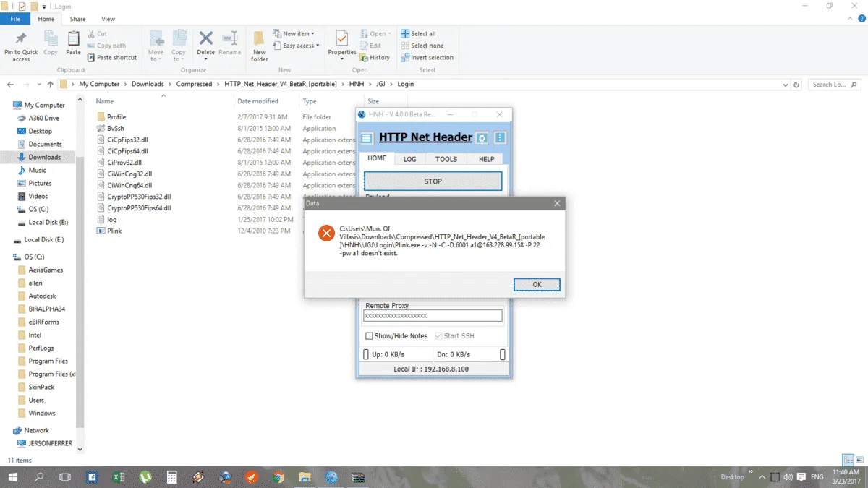Click HNH in address breadcrumb
This screenshot has height=488, width=868.
click(357, 84)
